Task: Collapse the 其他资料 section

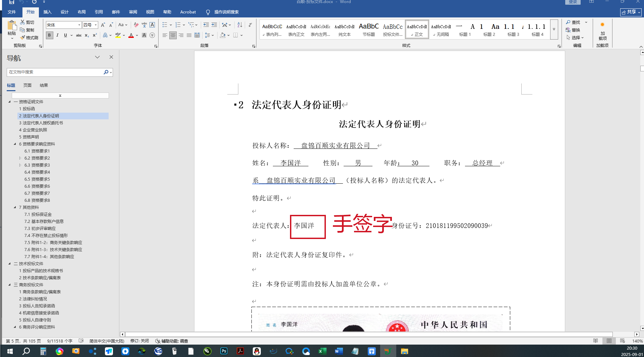Action: point(15,207)
